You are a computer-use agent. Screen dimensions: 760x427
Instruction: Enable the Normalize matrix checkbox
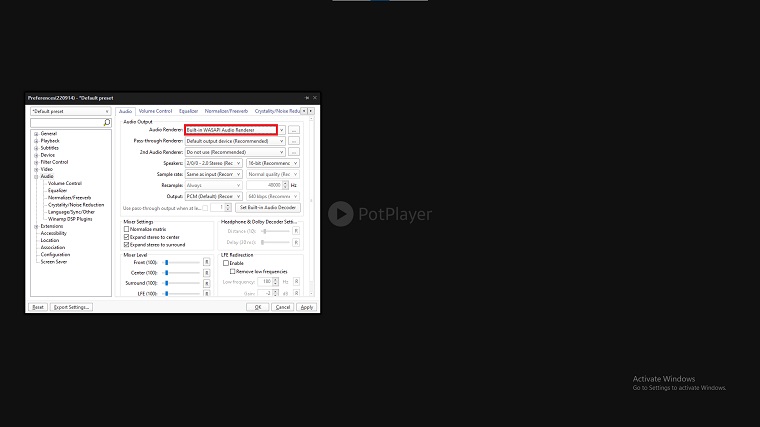coord(127,229)
